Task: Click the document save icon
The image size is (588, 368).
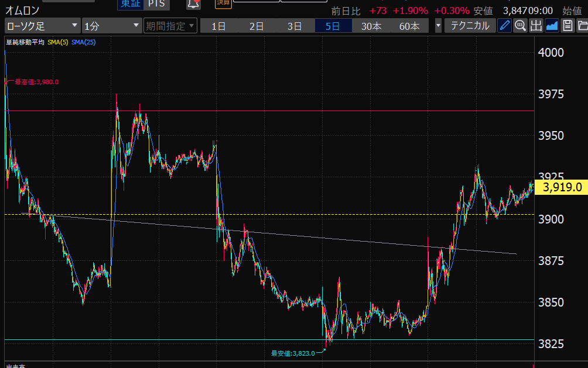Action: tap(568, 26)
